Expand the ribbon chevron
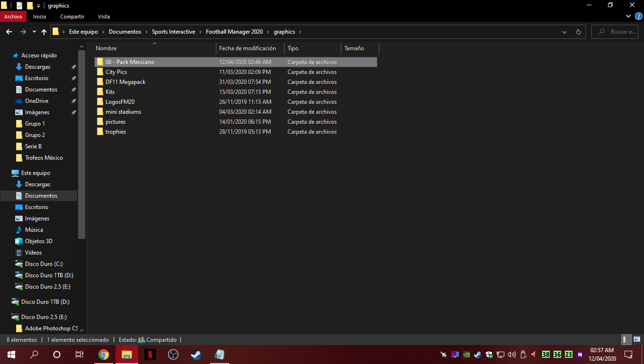The image size is (644, 364). [x=628, y=17]
